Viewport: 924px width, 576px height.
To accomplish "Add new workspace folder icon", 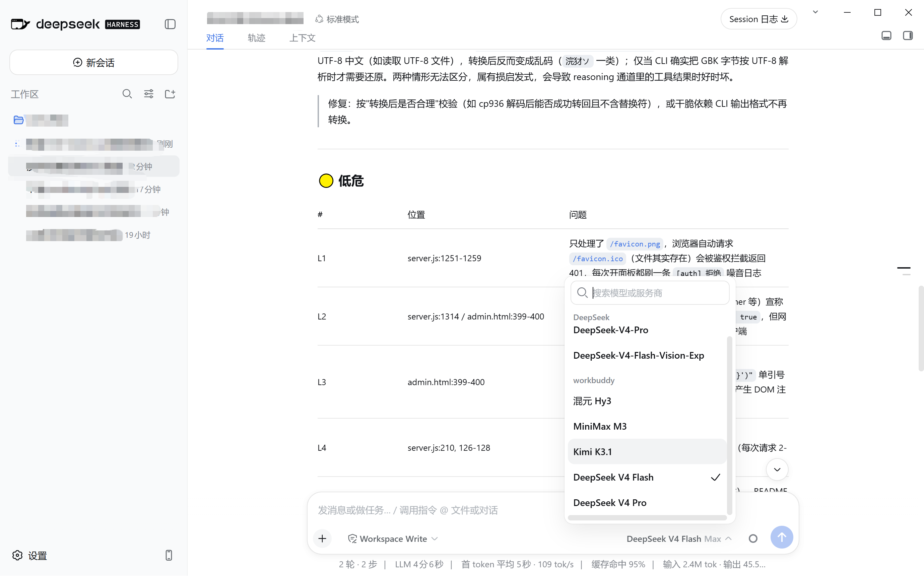I will click(x=170, y=94).
